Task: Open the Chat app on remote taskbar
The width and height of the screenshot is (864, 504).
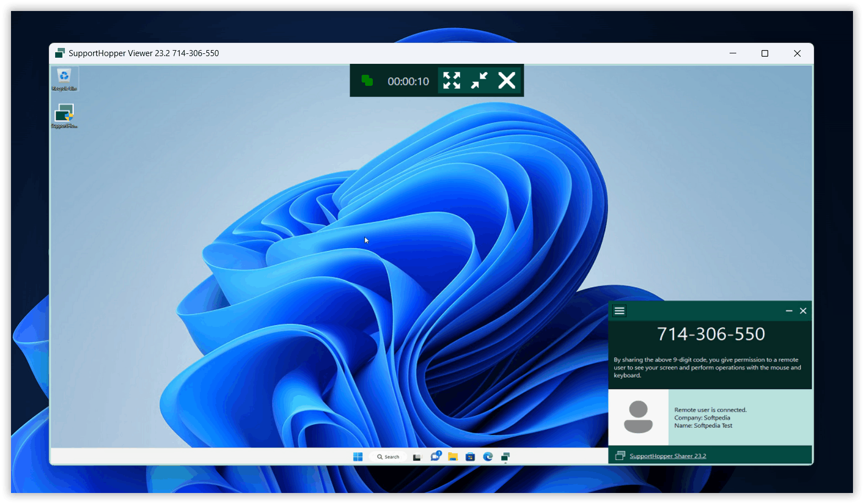Action: coord(436,456)
